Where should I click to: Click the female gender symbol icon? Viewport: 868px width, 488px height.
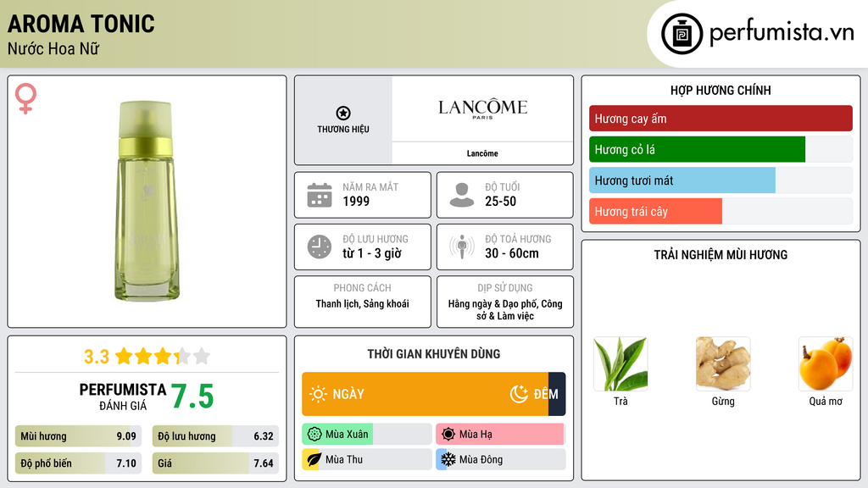(x=25, y=99)
